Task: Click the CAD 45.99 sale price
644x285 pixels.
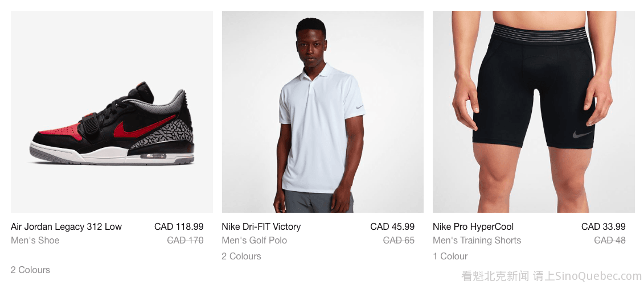Action: tap(392, 226)
